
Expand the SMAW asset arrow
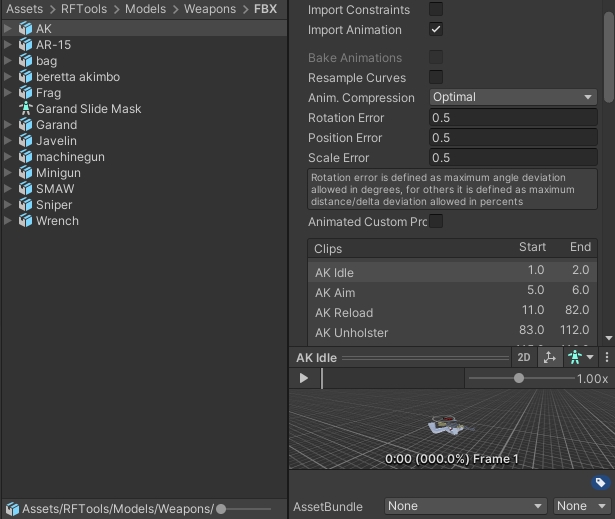point(7,188)
